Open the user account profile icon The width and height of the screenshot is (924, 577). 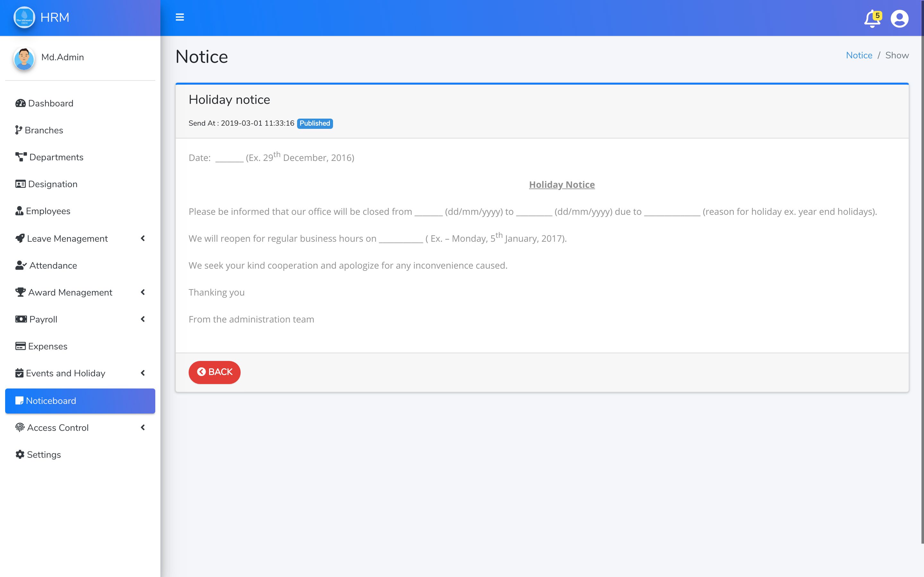[899, 18]
